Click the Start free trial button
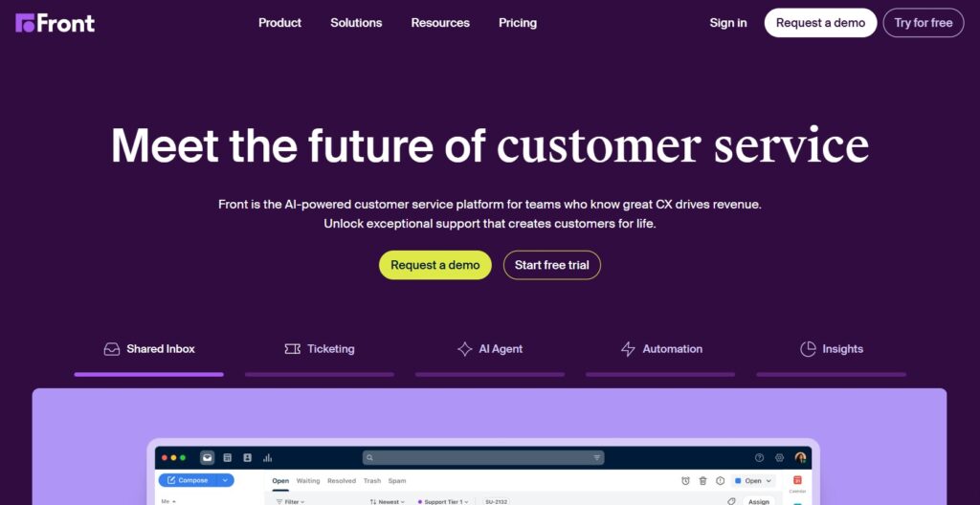 point(552,265)
